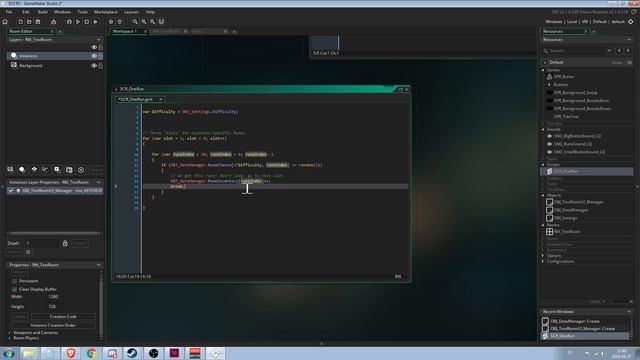This screenshot has width=640, height=360.
Task: Select the Room Editor tab
Action: pos(21,31)
